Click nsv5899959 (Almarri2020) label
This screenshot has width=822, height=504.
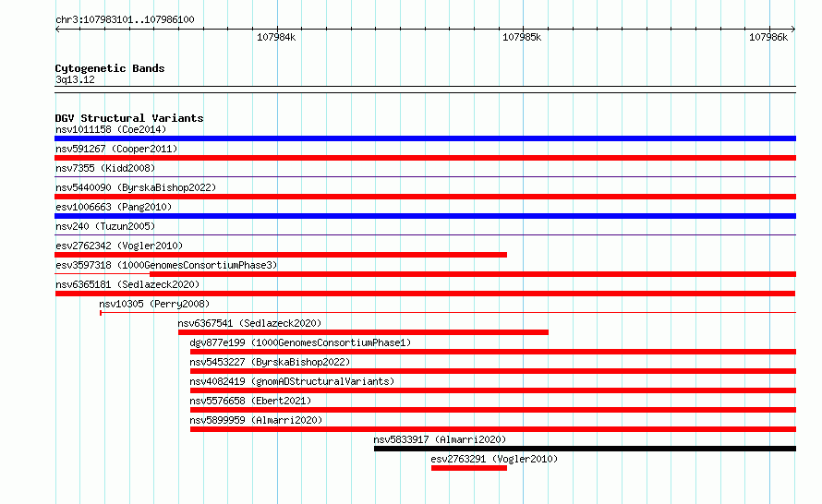[256, 420]
